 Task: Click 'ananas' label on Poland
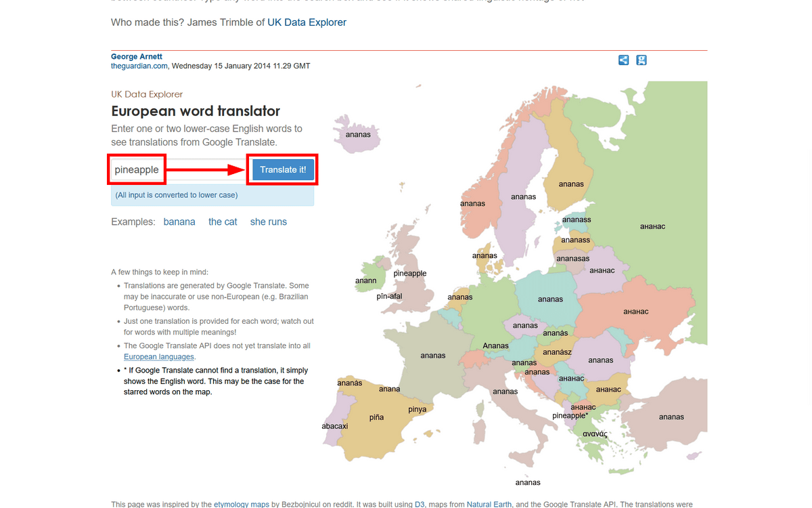(550, 299)
